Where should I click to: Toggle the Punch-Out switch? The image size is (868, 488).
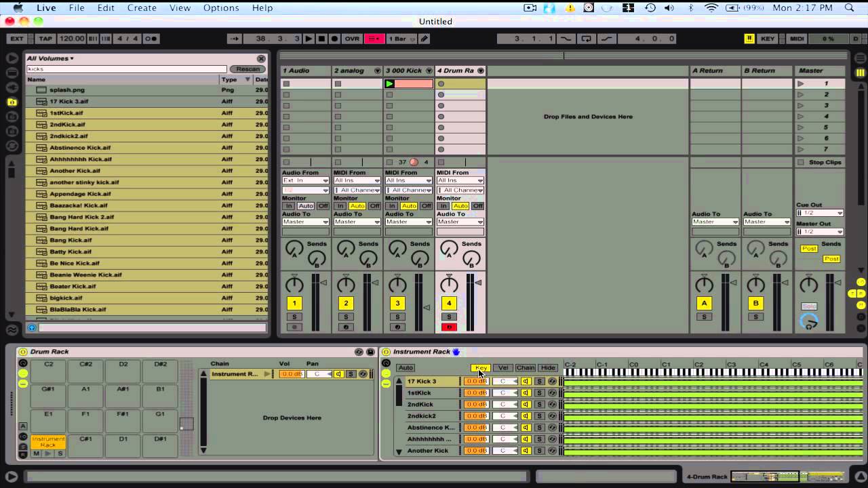point(606,39)
